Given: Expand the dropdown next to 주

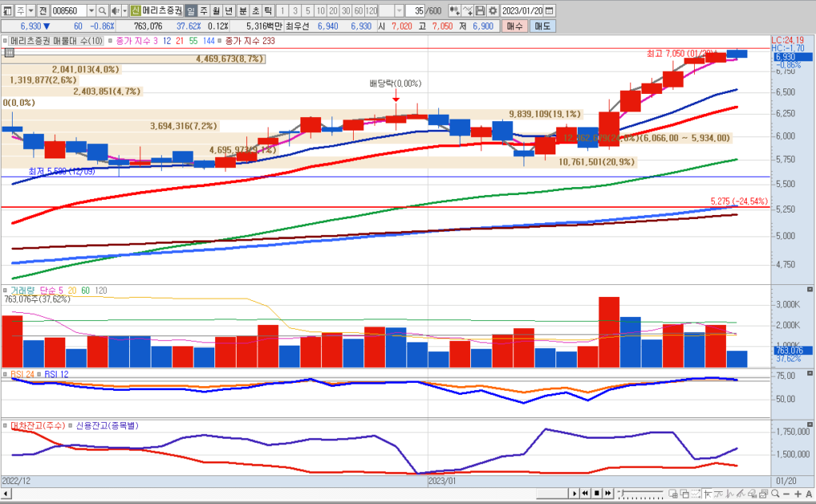Looking at the screenshot, I should [29, 11].
